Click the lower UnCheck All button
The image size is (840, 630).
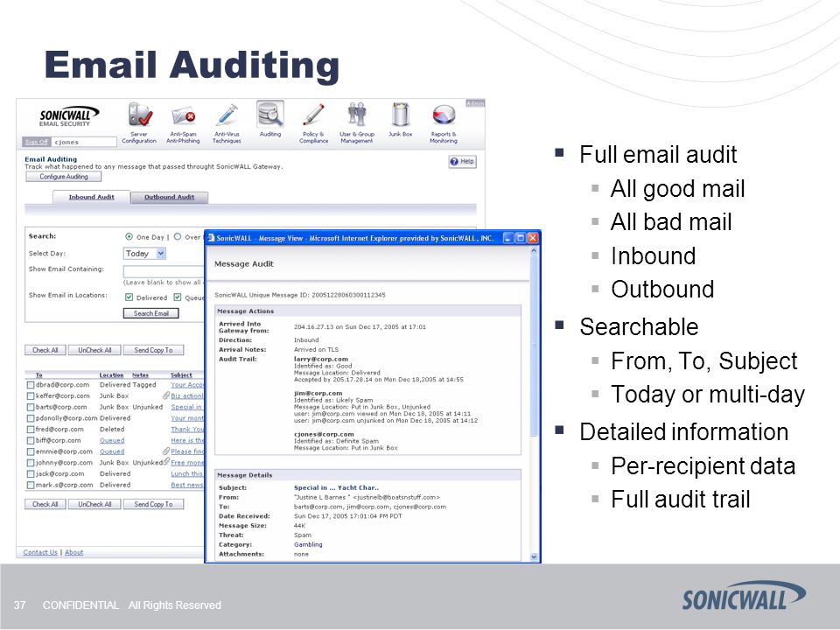point(94,505)
